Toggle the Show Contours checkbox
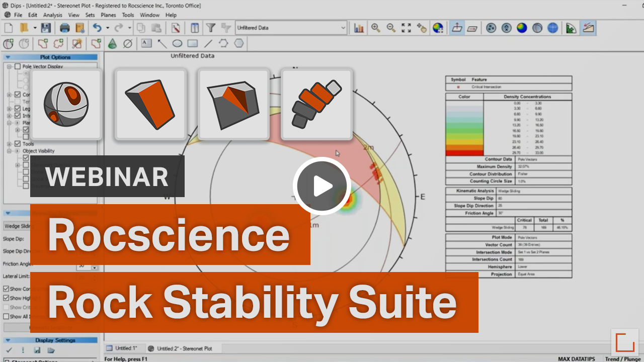The image size is (644, 362). 6,289
